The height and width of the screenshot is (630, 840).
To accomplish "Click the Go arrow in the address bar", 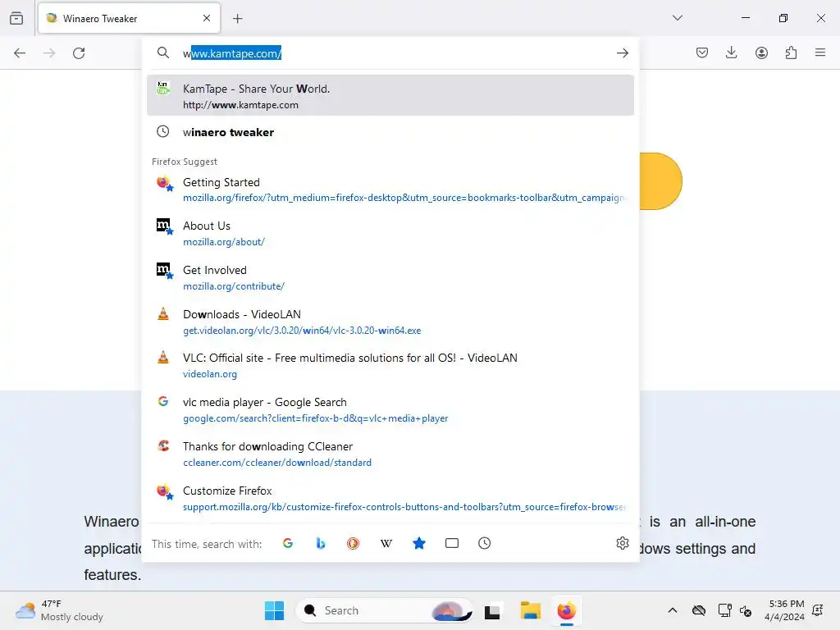I will pyautogui.click(x=622, y=53).
